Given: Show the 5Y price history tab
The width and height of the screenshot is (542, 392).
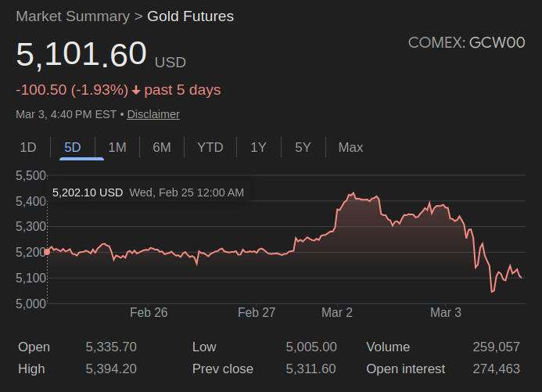Looking at the screenshot, I should [303, 147].
